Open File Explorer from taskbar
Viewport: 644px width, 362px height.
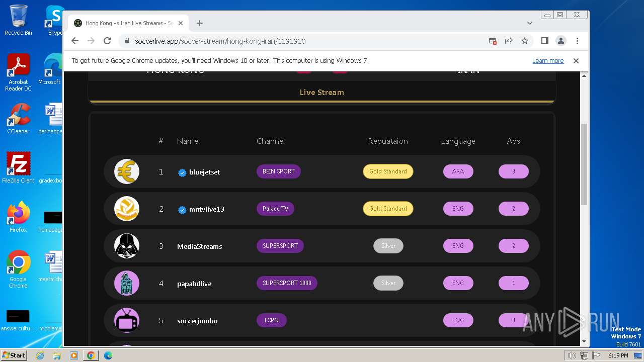(57, 355)
